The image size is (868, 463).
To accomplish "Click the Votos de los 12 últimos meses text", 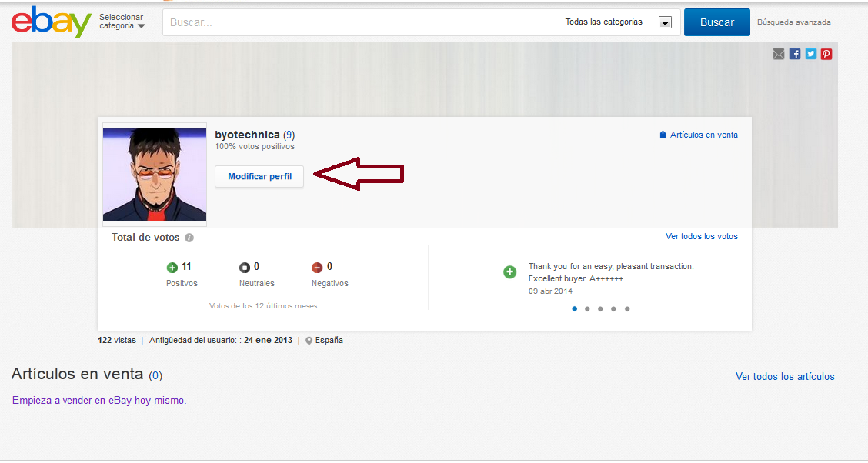I will click(x=263, y=306).
